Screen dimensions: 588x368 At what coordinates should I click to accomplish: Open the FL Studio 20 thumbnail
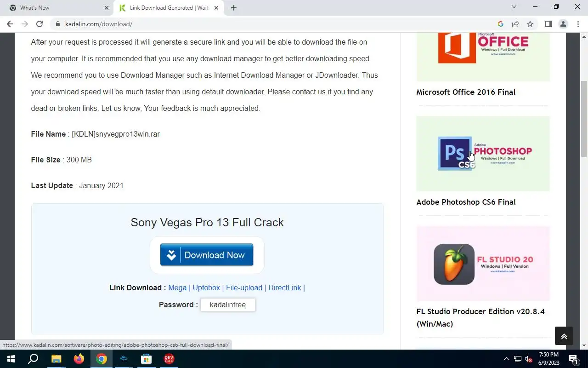click(483, 264)
